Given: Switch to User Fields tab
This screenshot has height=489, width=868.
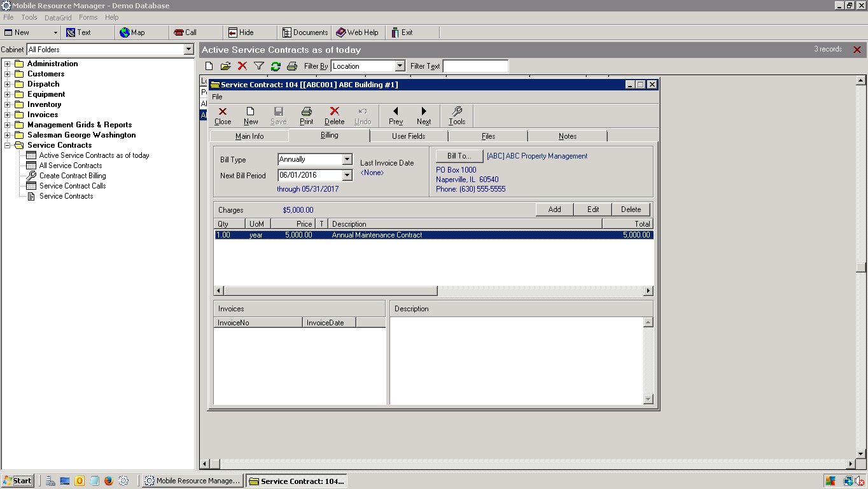Looking at the screenshot, I should point(409,136).
